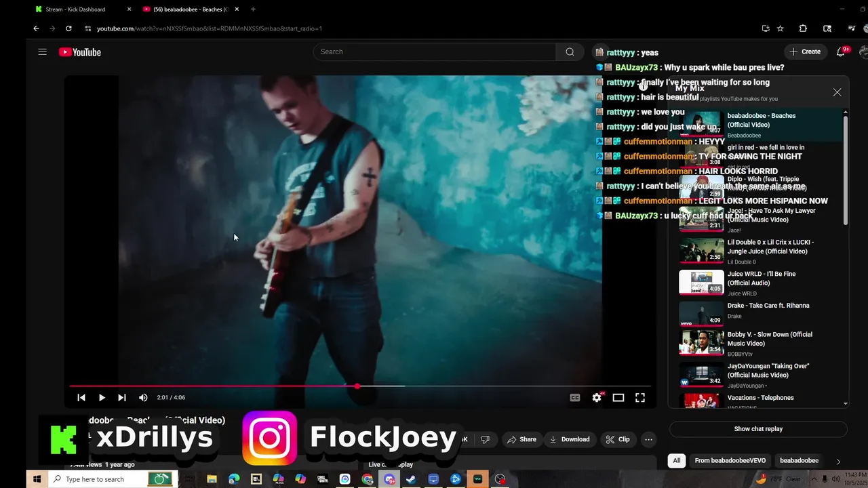Click the YouTube search magnifier button
This screenshot has height=488, width=868.
click(570, 52)
